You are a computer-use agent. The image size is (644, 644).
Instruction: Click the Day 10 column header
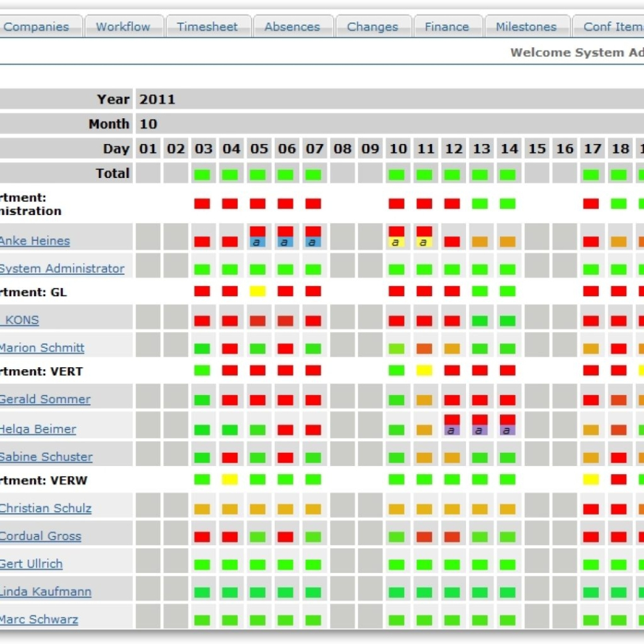[x=398, y=149]
